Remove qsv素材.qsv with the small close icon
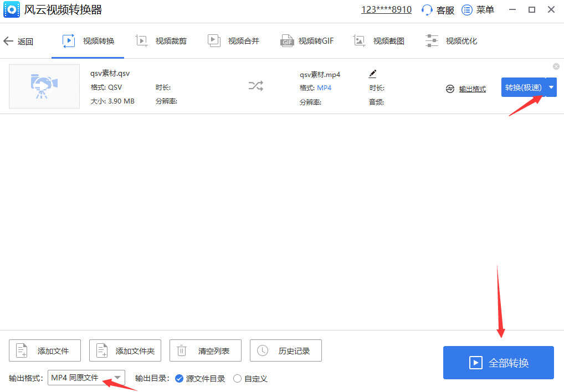564x392 pixels. click(556, 66)
